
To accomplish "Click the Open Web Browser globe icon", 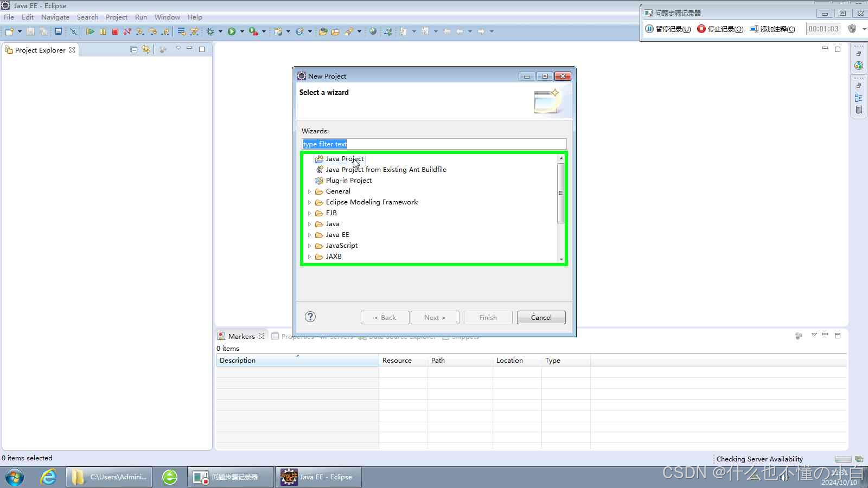I will pyautogui.click(x=373, y=31).
